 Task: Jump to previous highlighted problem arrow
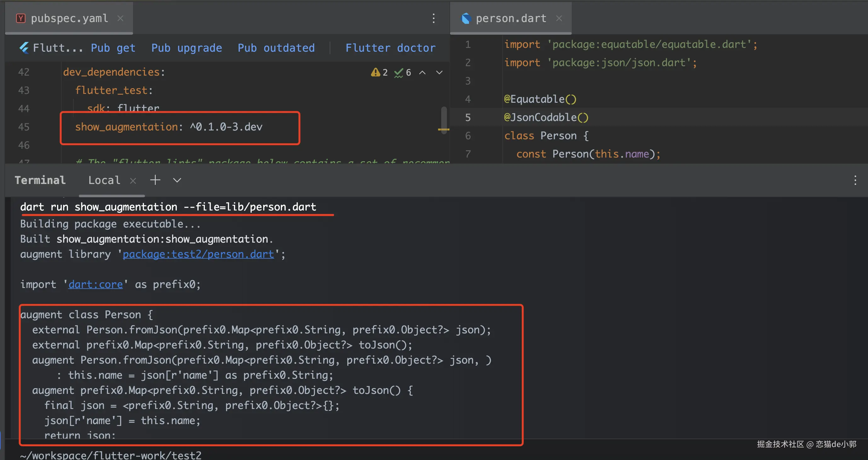[422, 72]
